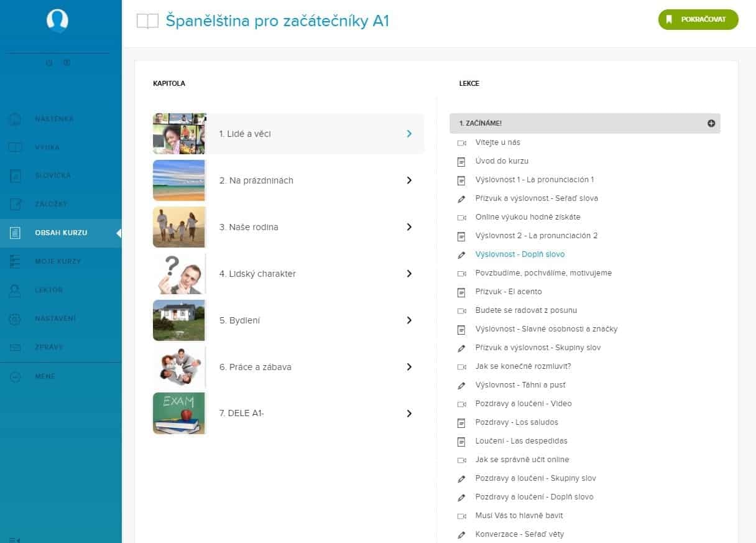The height and width of the screenshot is (543, 756).
Task: Open lesson Vítejte u nás
Action: pyautogui.click(x=498, y=142)
